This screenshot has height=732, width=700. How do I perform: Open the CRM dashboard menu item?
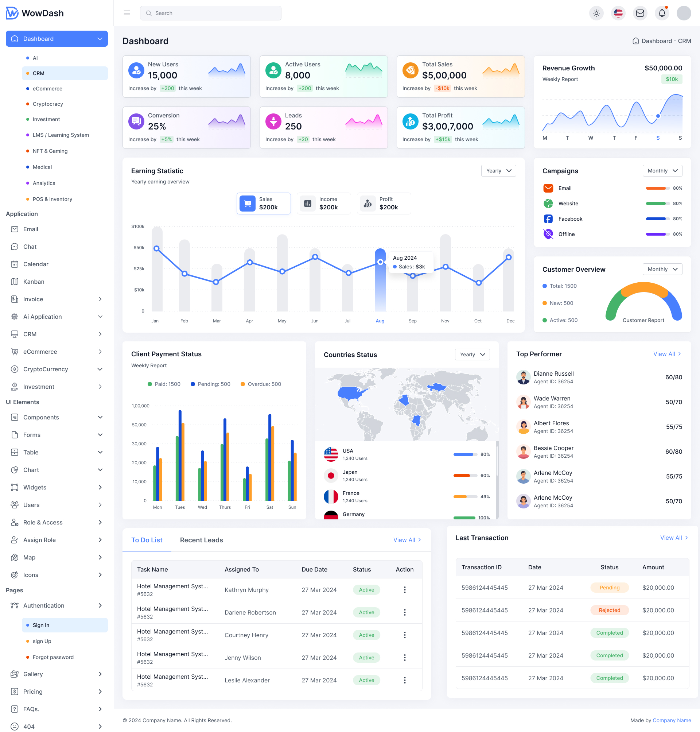pos(39,73)
